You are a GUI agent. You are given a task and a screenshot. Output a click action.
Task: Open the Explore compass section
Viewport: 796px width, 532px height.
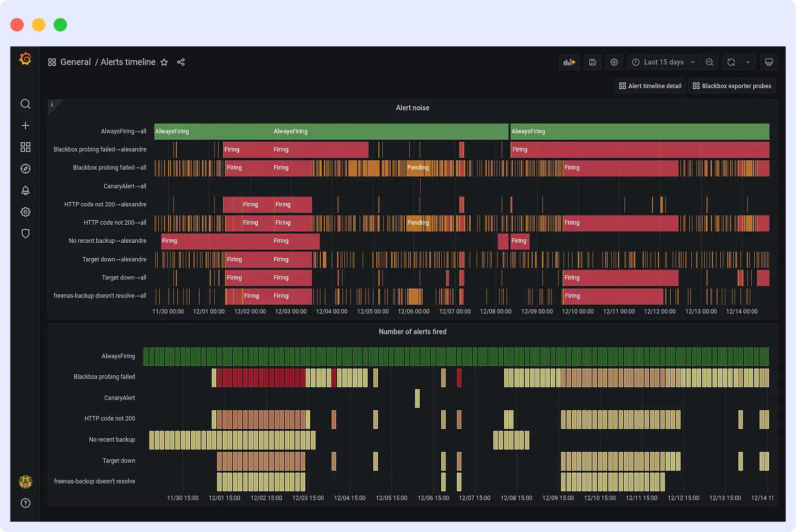tap(25, 169)
